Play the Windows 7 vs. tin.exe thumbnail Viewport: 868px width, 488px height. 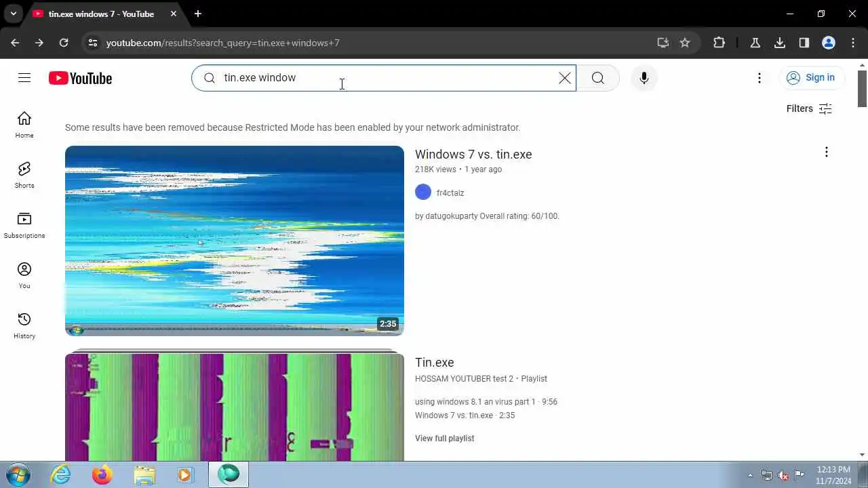click(x=235, y=241)
